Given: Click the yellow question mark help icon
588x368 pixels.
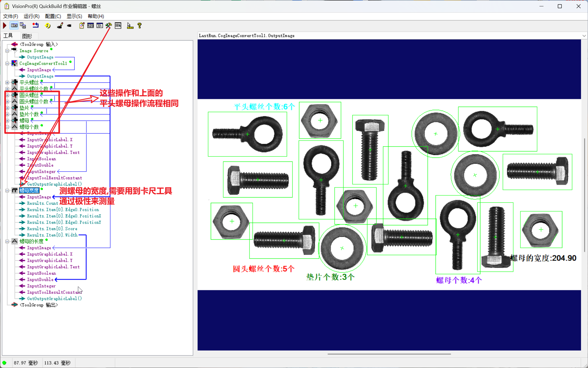Looking at the screenshot, I should pyautogui.click(x=139, y=26).
